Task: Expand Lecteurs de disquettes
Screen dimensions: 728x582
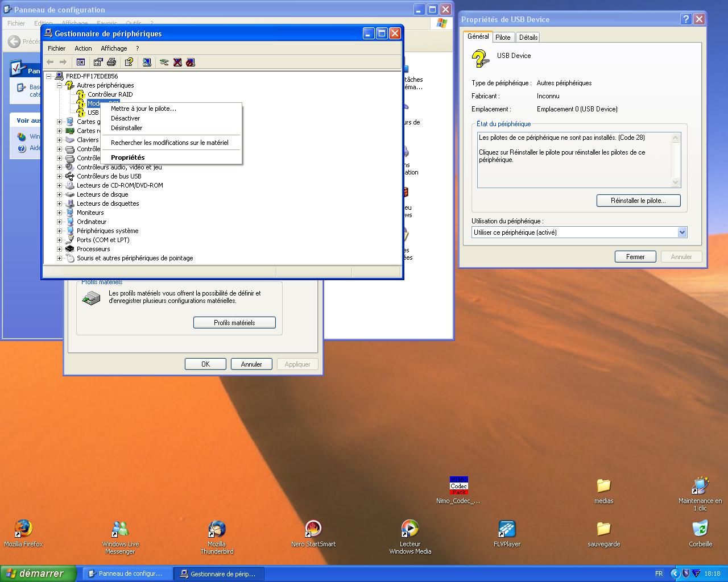Action: click(59, 203)
